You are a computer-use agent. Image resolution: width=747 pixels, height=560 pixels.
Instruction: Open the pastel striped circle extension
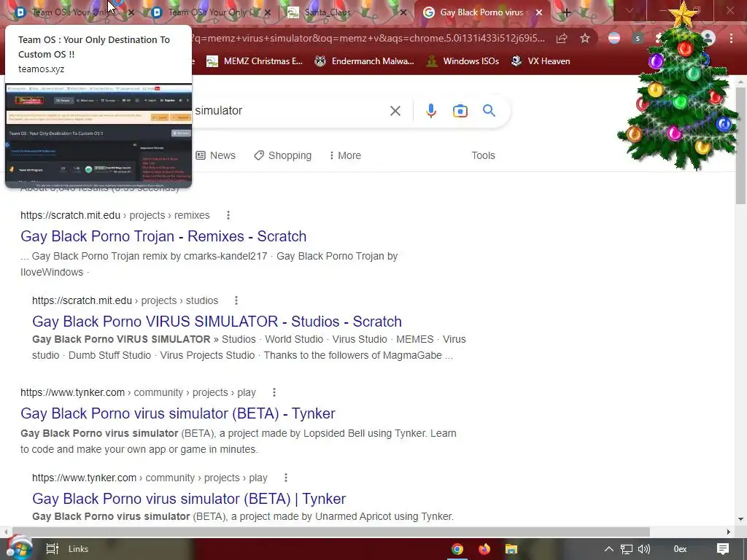[614, 39]
